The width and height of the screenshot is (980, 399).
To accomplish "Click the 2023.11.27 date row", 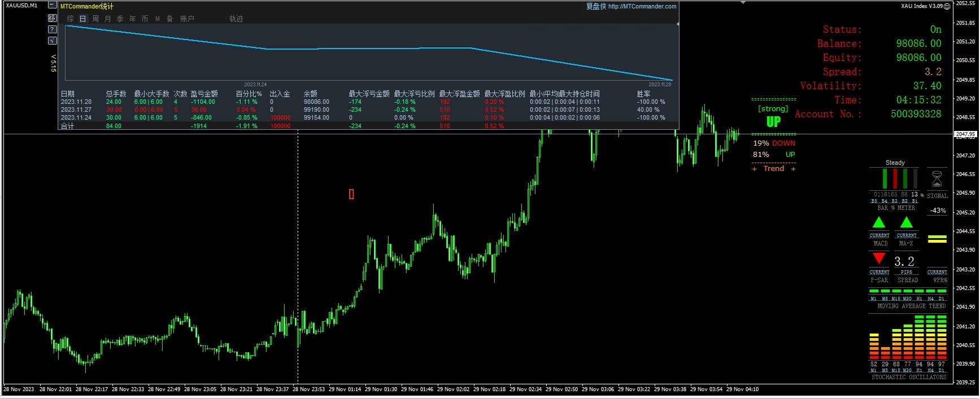I will point(76,110).
